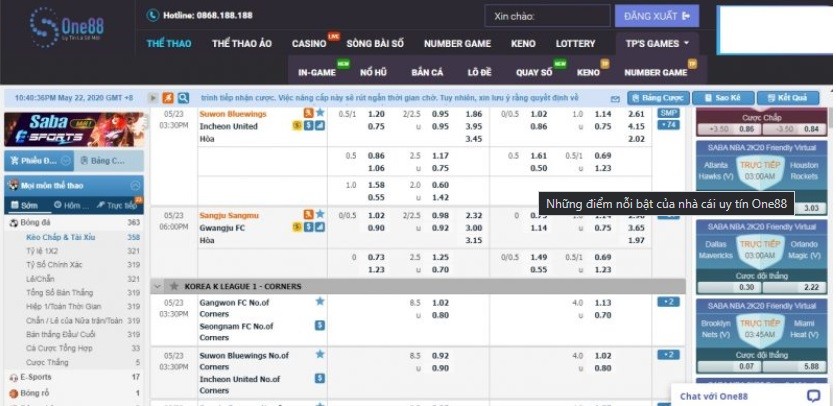Open the THỂ THAO menu
Image resolution: width=836 pixels, height=406 pixels.
pos(169,44)
